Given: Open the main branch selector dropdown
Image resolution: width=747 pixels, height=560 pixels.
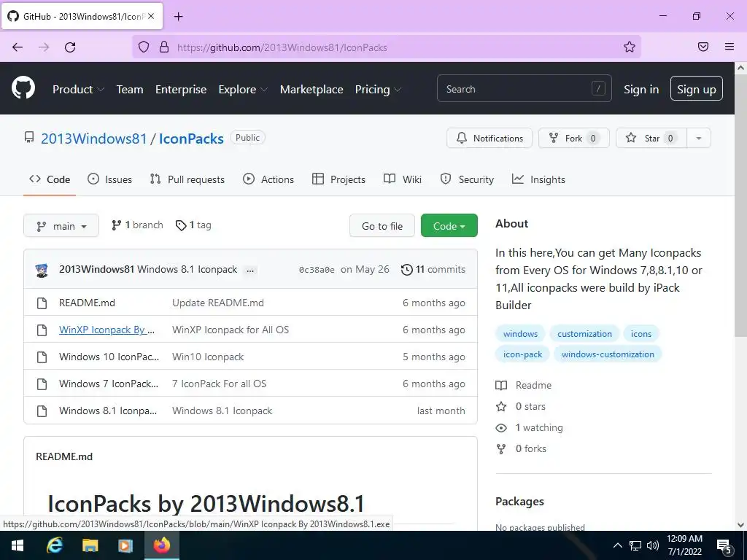Looking at the screenshot, I should click(x=61, y=226).
